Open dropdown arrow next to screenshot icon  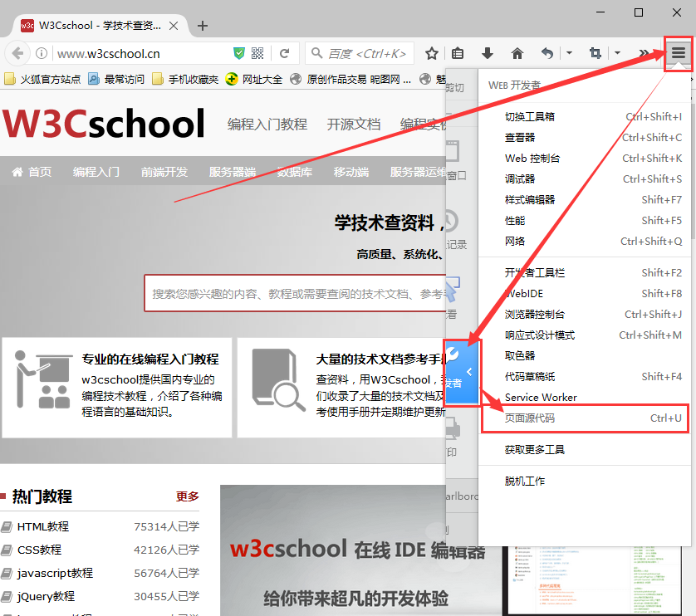click(x=617, y=53)
